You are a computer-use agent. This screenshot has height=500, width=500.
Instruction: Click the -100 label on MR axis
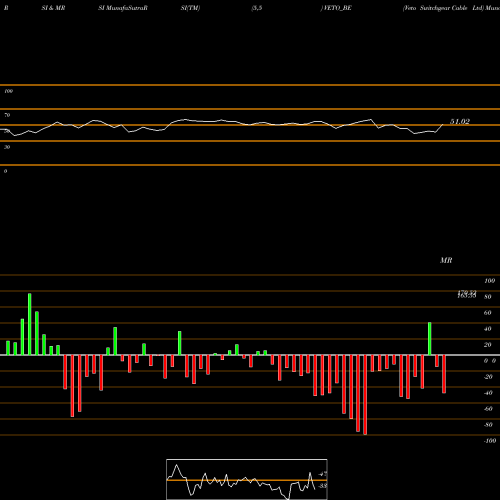click(x=489, y=441)
